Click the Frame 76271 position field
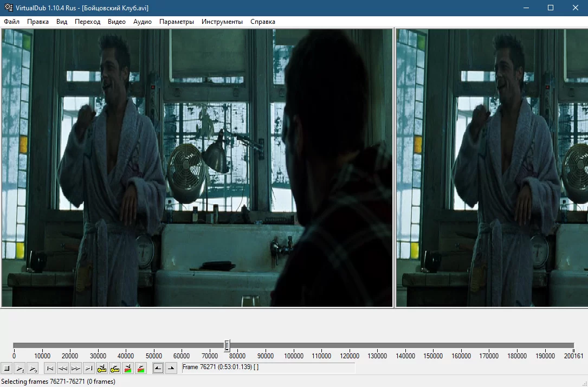588x387 pixels. coord(268,367)
